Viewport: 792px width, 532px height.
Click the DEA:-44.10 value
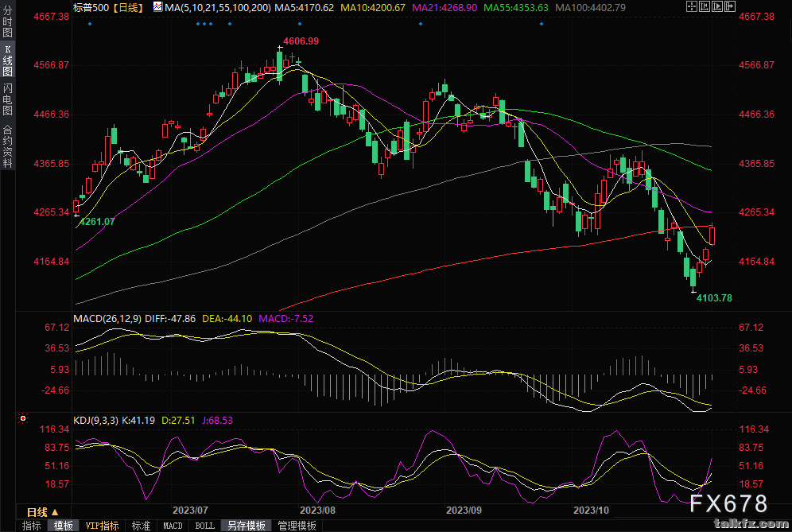pos(227,319)
